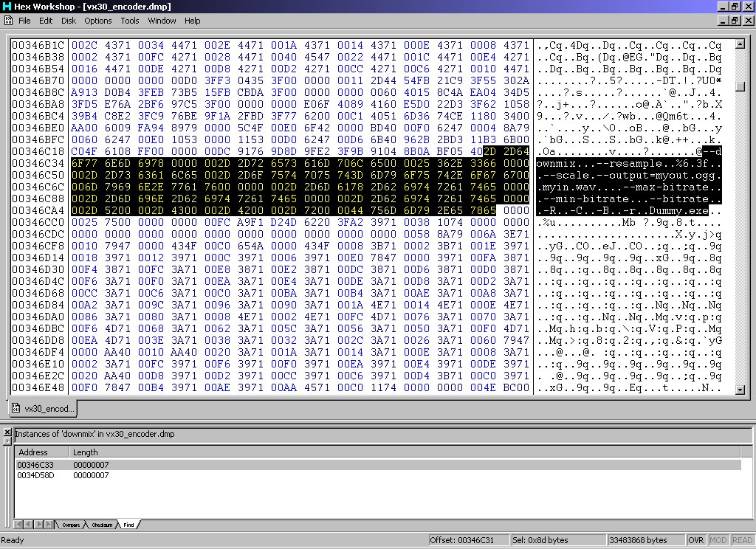This screenshot has height=549, width=756.
Task: Click ASCII text '--resample' in text pane
Action: (629, 163)
